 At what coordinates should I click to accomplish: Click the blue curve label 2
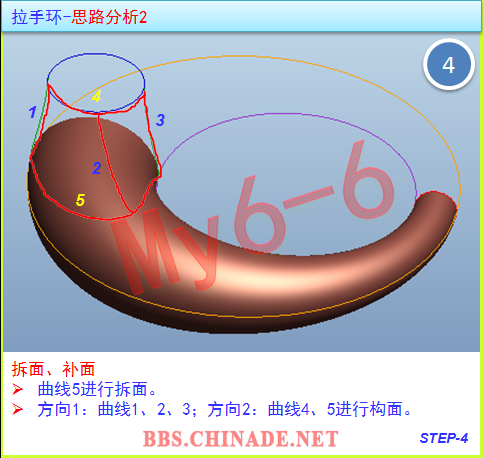click(x=96, y=168)
